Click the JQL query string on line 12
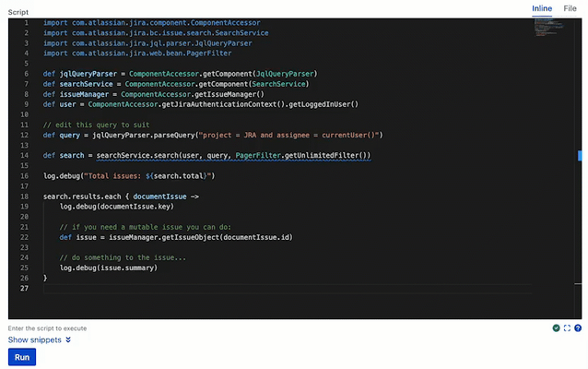The image size is (588, 369). tap(288, 135)
